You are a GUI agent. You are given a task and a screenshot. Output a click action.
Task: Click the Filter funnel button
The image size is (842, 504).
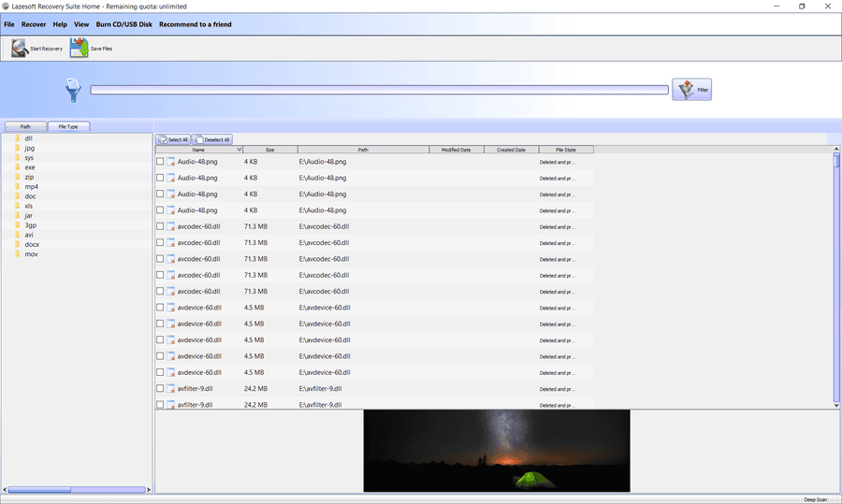pos(691,90)
